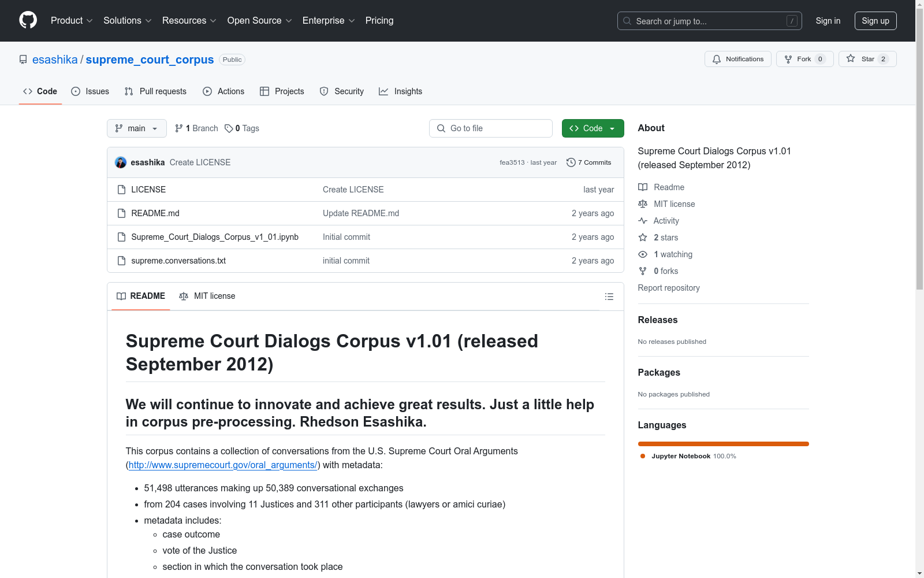Open the esashika owner profile link

pos(55,60)
